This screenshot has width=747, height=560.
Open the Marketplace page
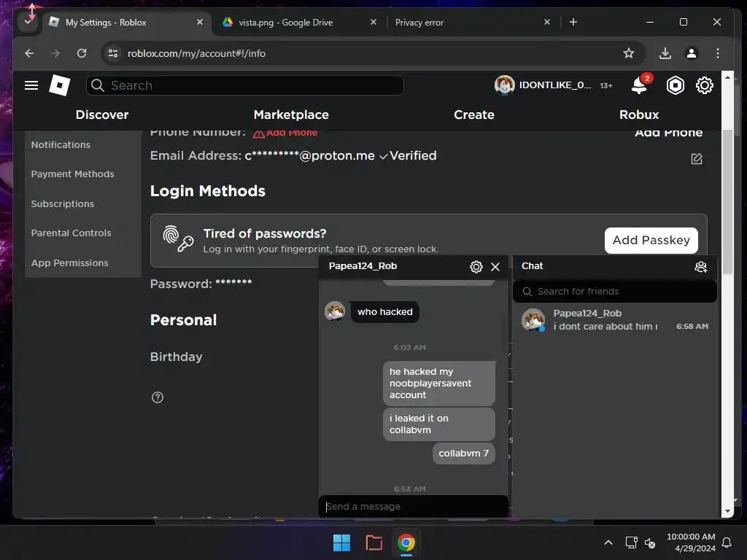pos(291,114)
